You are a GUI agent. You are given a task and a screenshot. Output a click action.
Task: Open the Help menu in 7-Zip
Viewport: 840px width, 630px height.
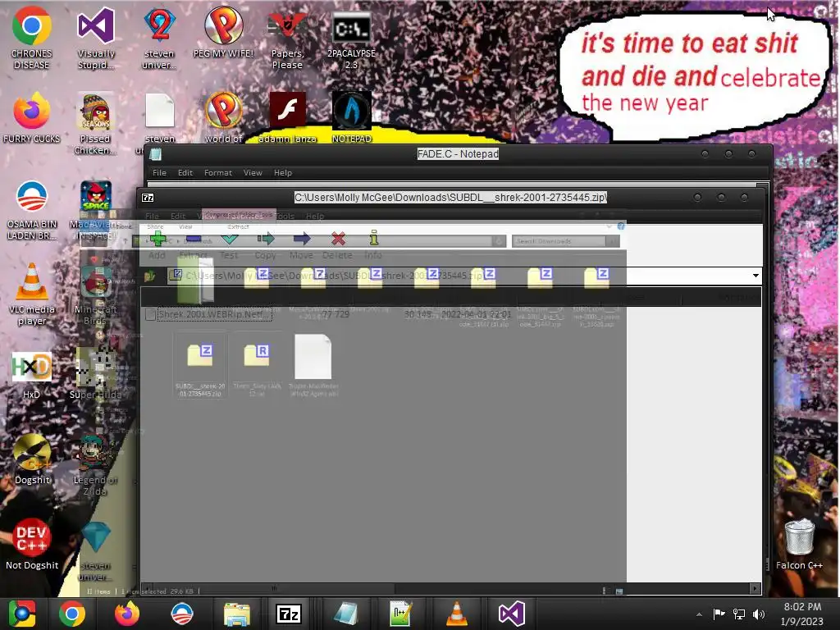point(315,217)
